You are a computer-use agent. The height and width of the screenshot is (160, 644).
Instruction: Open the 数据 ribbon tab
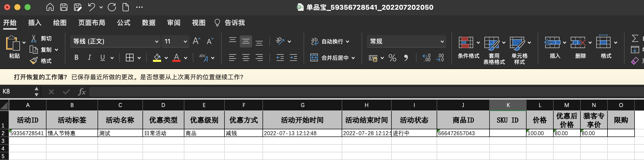pos(149,23)
